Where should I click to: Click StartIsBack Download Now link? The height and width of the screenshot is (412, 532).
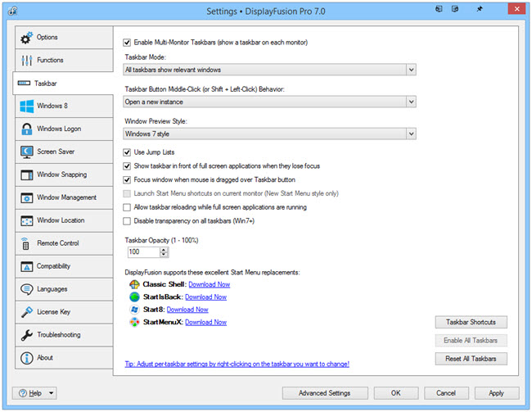tap(206, 297)
